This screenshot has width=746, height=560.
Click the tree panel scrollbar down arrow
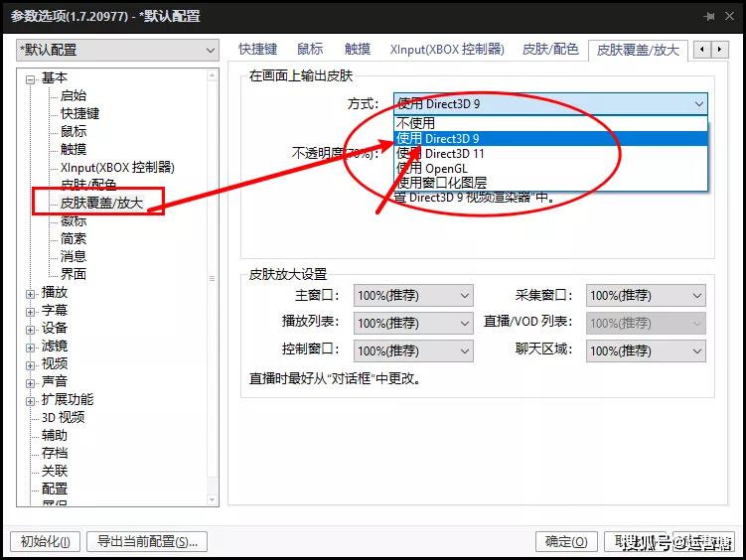point(213,499)
